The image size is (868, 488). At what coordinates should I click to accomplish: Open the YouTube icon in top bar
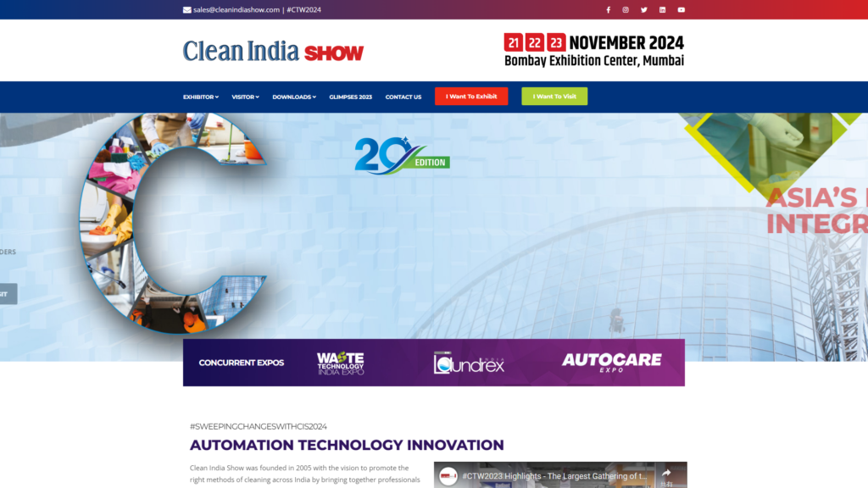click(681, 9)
